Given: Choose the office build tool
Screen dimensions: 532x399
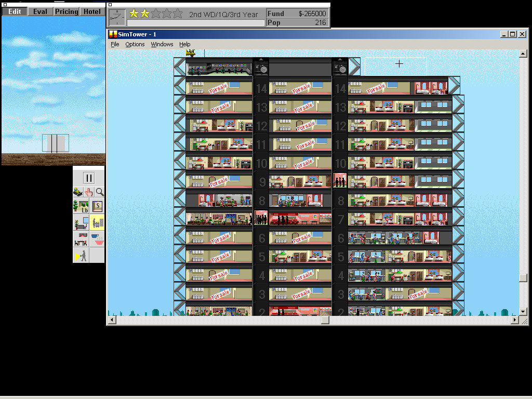Looking at the screenshot, I should tap(81, 223).
